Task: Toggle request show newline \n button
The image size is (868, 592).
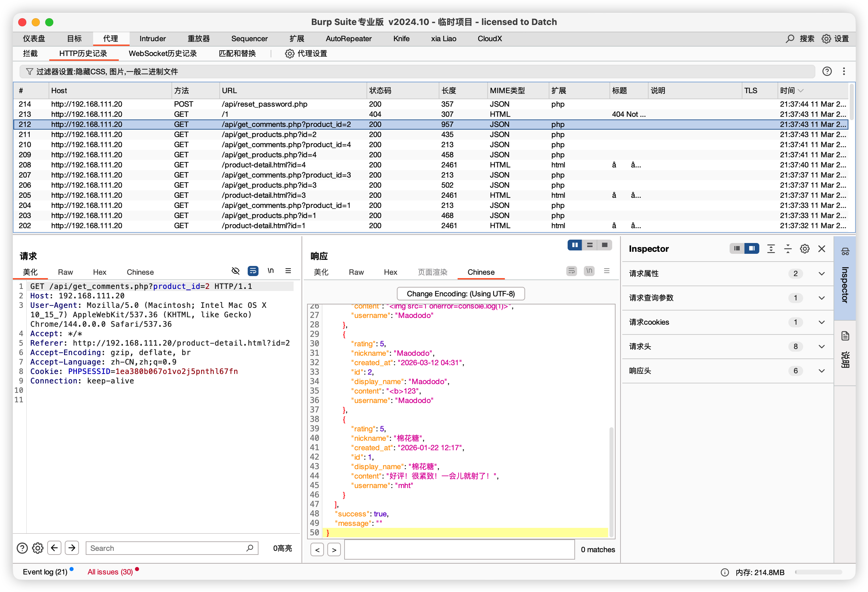Action: click(271, 271)
